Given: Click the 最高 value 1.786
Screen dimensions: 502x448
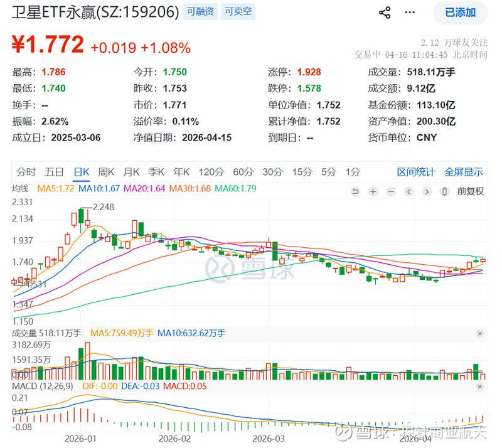Looking at the screenshot, I should [x=53, y=72].
